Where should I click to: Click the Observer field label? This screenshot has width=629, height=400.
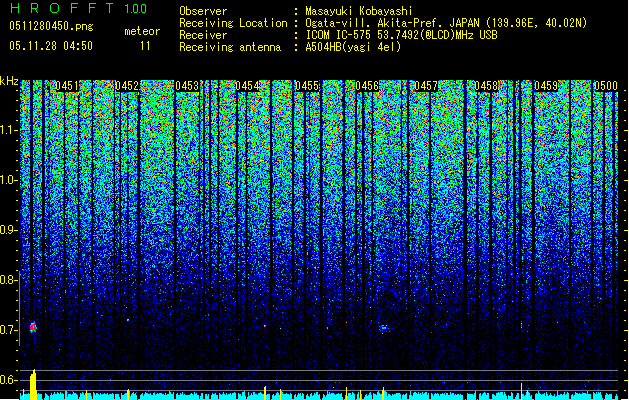203,11
